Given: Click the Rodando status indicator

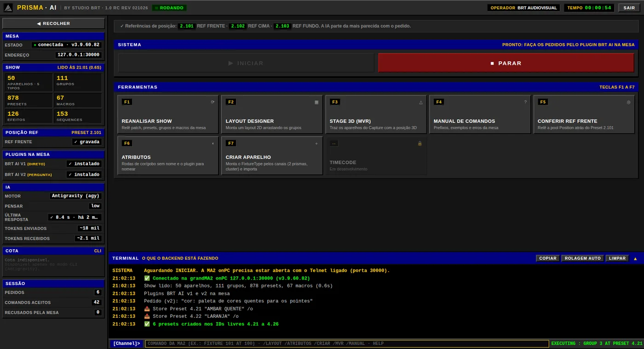Looking at the screenshot, I should [x=169, y=8].
